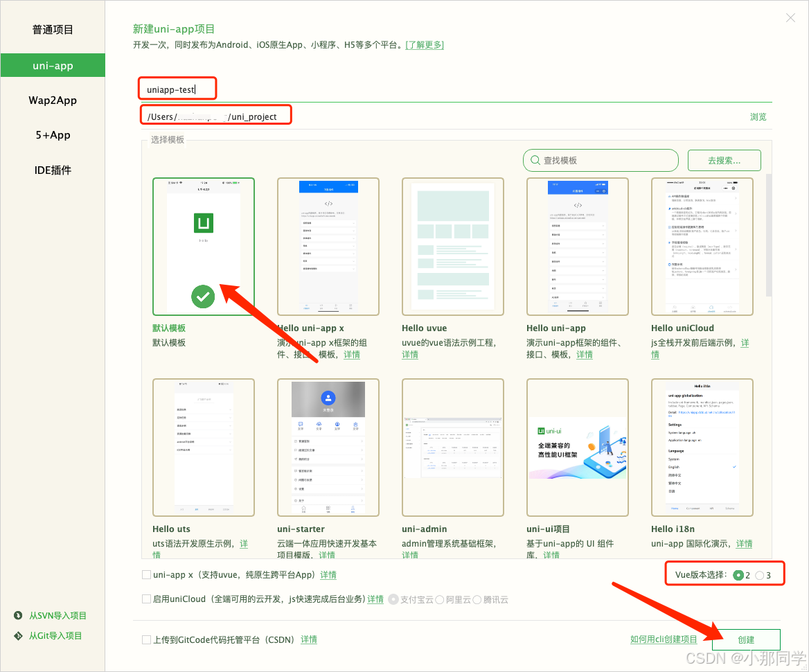Select the Hello uts template thumbnail
Image resolution: width=809 pixels, height=672 pixels.
coord(203,448)
